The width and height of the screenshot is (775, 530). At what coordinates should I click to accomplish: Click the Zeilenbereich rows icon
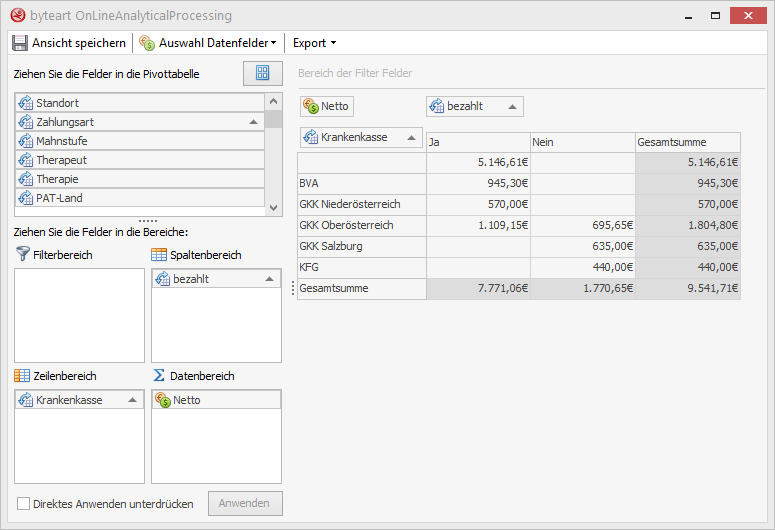23,376
